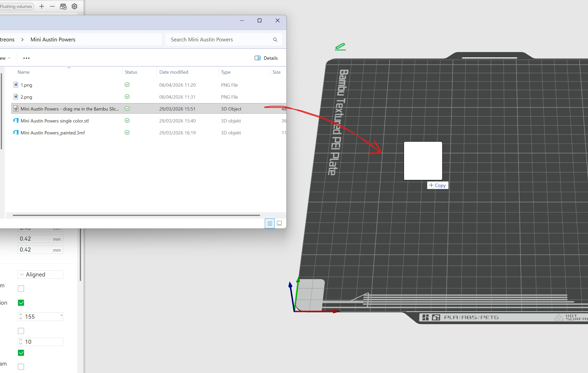Viewport: 588px width, 373px height.
Task: Sort files by Status column
Action: (x=131, y=72)
